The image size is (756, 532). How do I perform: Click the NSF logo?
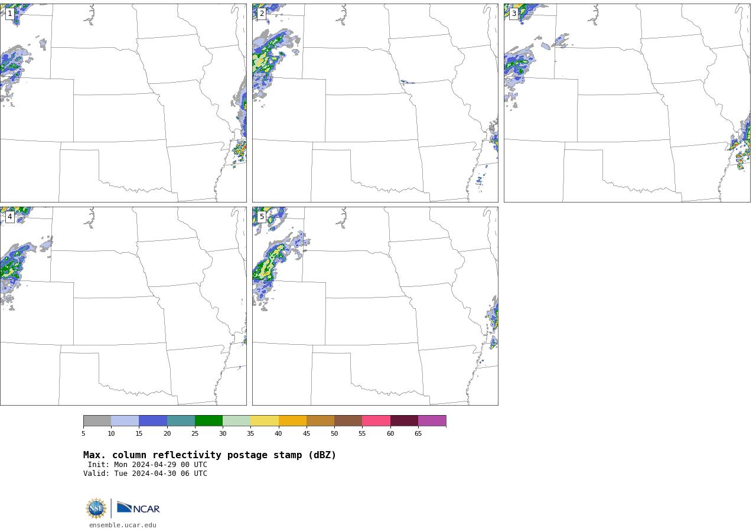[x=96, y=508]
